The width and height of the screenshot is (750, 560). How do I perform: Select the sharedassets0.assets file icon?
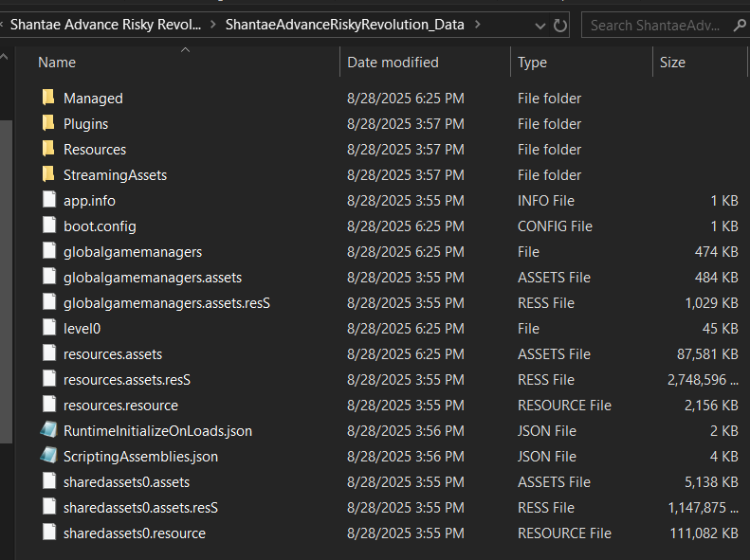[49, 481]
